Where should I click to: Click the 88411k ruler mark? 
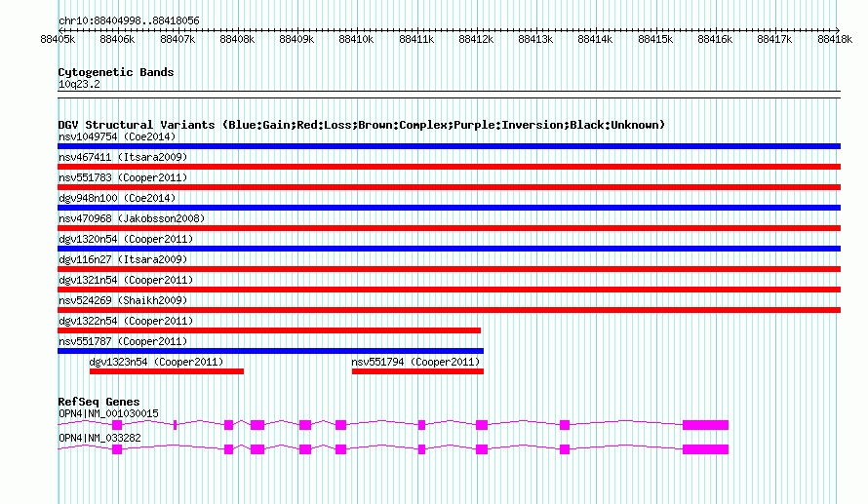point(416,39)
